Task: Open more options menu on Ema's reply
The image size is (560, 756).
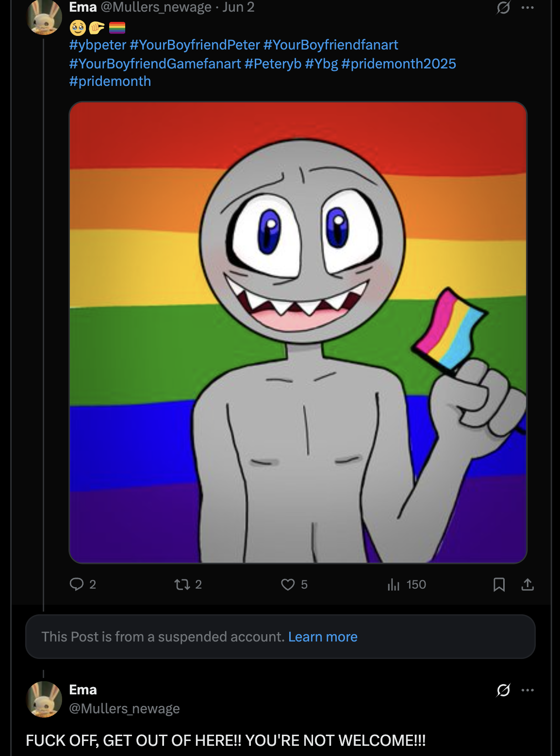Action: point(527,690)
